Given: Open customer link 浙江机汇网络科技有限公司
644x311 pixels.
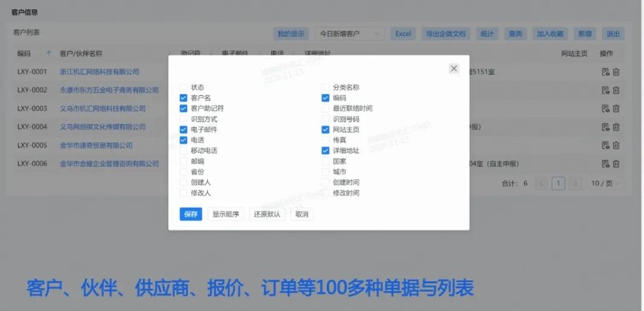Looking at the screenshot, I should click(99, 72).
